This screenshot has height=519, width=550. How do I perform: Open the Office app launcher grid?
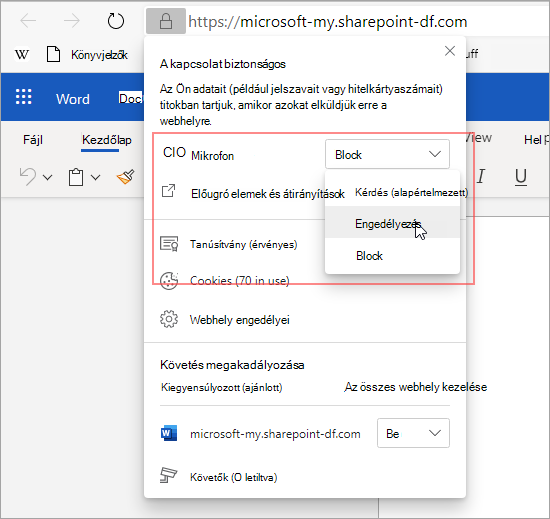point(24,97)
